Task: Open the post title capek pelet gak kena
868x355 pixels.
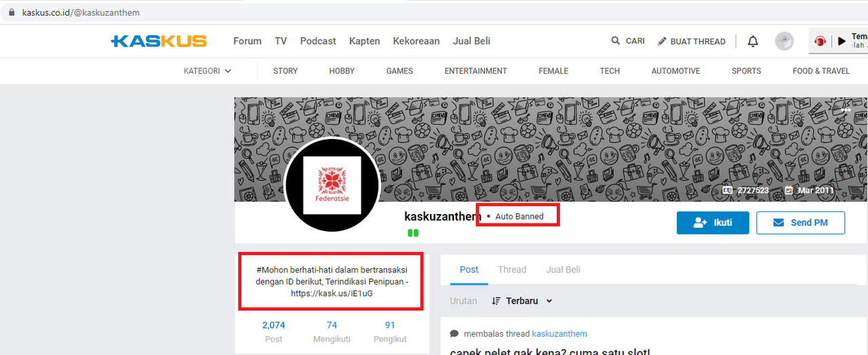Action: [x=550, y=351]
